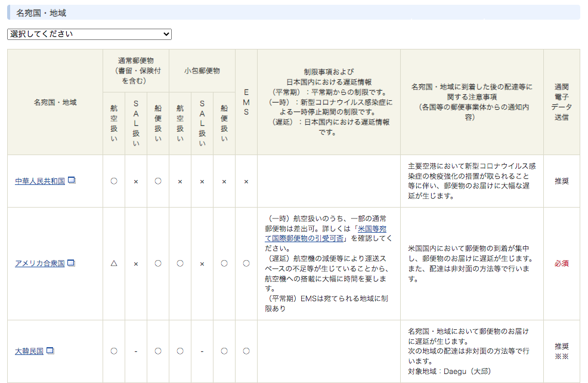Screen dimensions: 588x383
Task: Click the 対象地域：Daegu（大邱） text
Action: (x=449, y=372)
